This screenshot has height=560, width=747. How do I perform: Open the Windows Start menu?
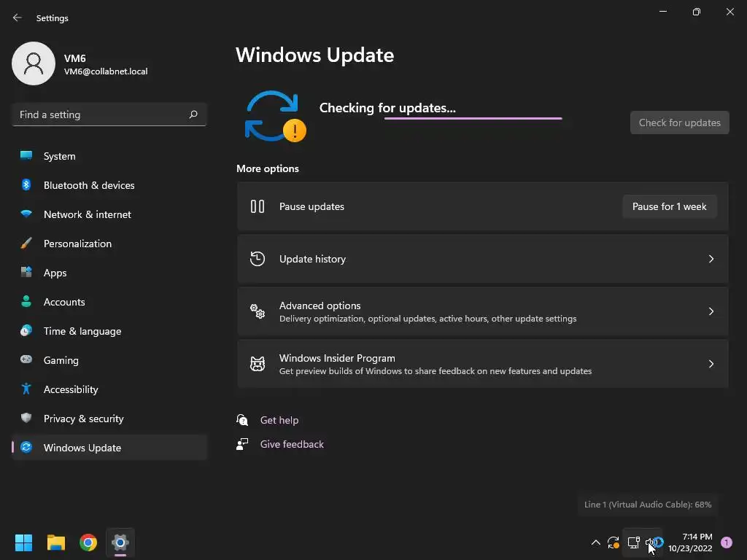point(23,542)
